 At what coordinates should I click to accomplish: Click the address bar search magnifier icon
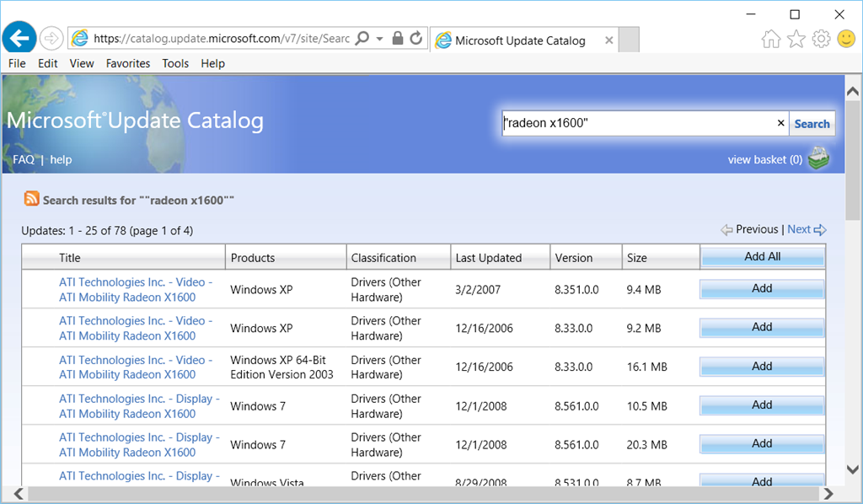[362, 38]
